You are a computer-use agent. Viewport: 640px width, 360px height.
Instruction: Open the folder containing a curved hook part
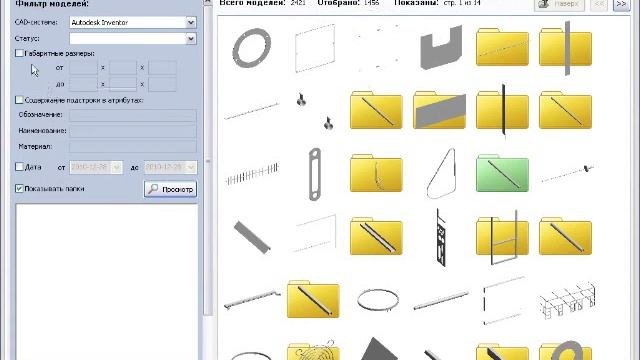point(376,173)
